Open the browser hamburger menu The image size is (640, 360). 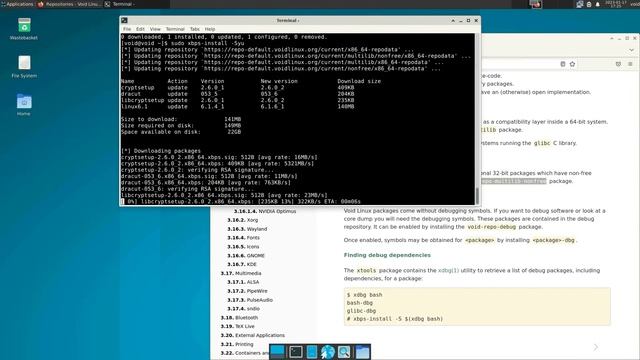pos(630,64)
